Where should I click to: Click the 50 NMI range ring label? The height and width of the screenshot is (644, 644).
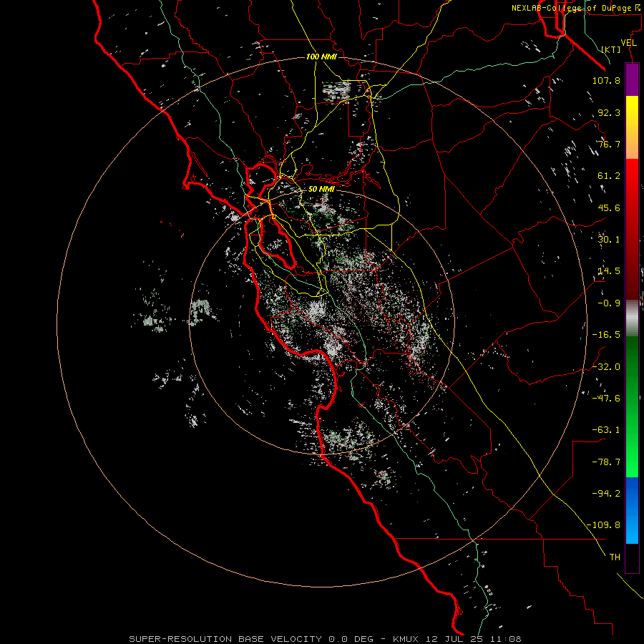[x=321, y=189]
